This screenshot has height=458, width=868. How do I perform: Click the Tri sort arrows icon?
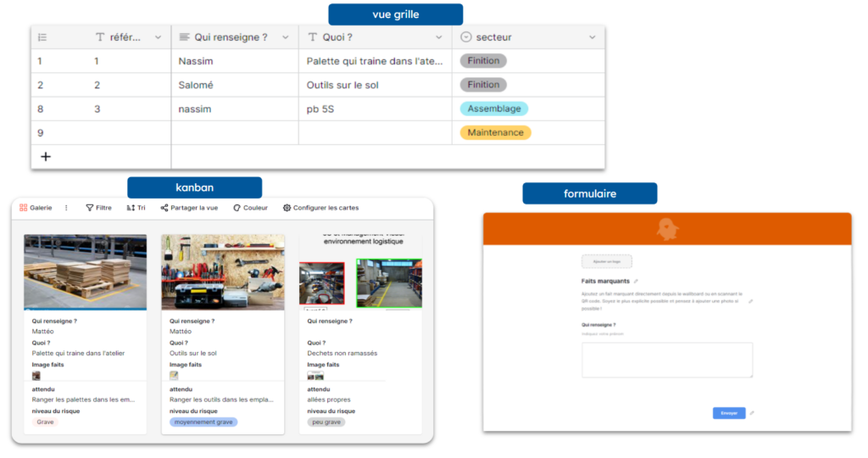click(131, 208)
